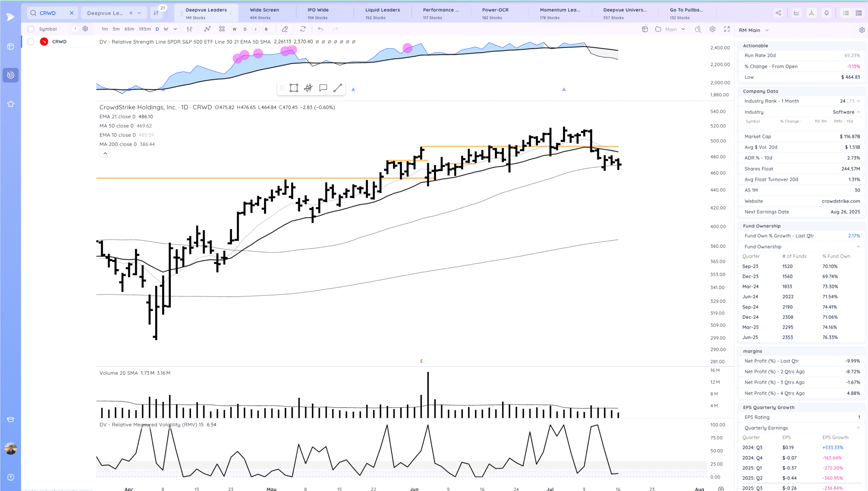Screen dimensions: 868x491
Task: Select the 65m timeframe button
Action: click(x=129, y=29)
